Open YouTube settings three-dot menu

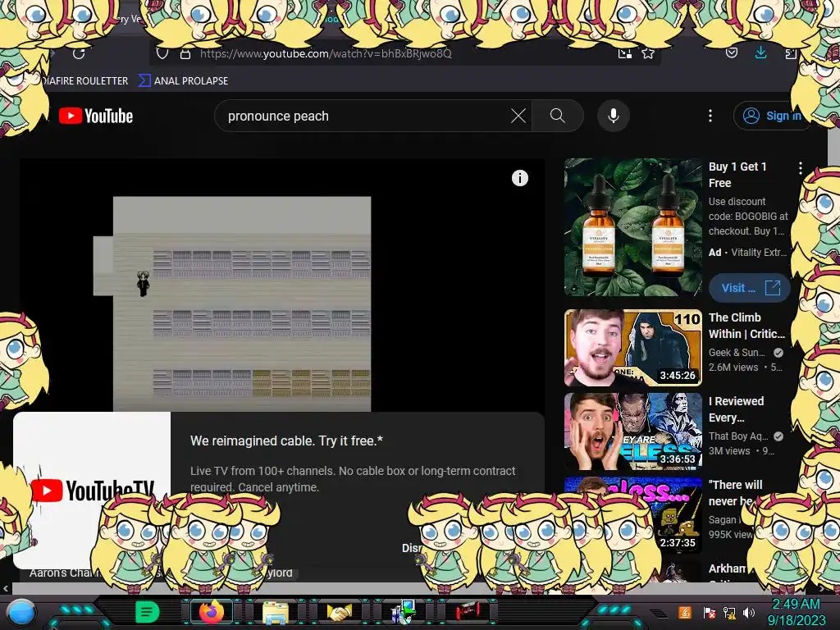[x=710, y=116]
